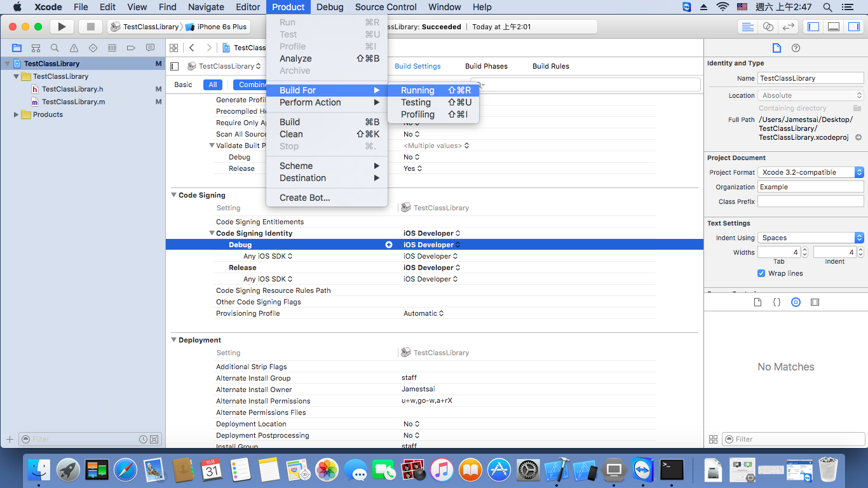Click the Stop button in Xcode toolbar

(90, 27)
